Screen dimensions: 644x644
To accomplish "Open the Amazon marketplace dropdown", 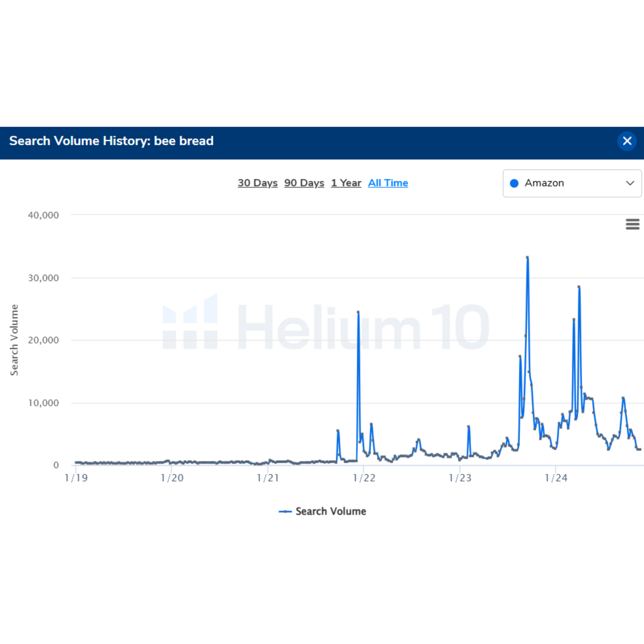I will coord(572,183).
